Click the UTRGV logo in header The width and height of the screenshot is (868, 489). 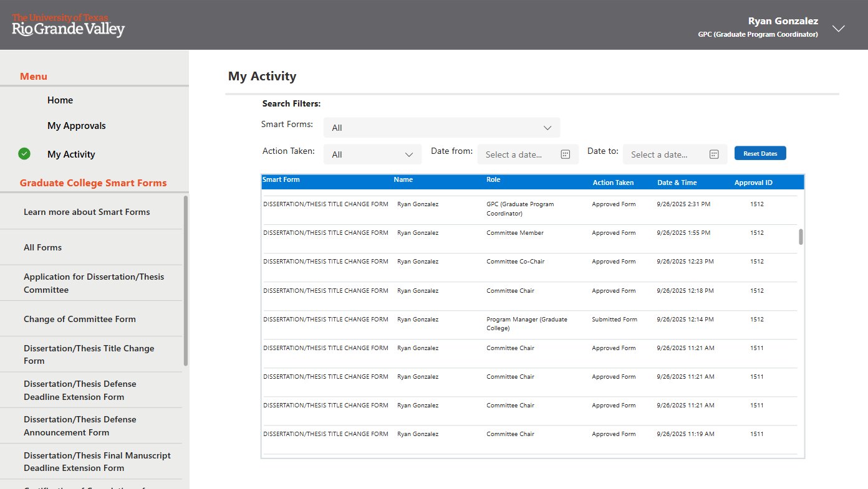pos(68,25)
